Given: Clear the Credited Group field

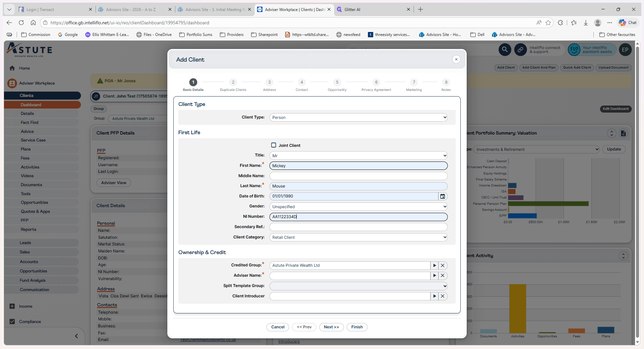Looking at the screenshot, I should click(443, 265).
